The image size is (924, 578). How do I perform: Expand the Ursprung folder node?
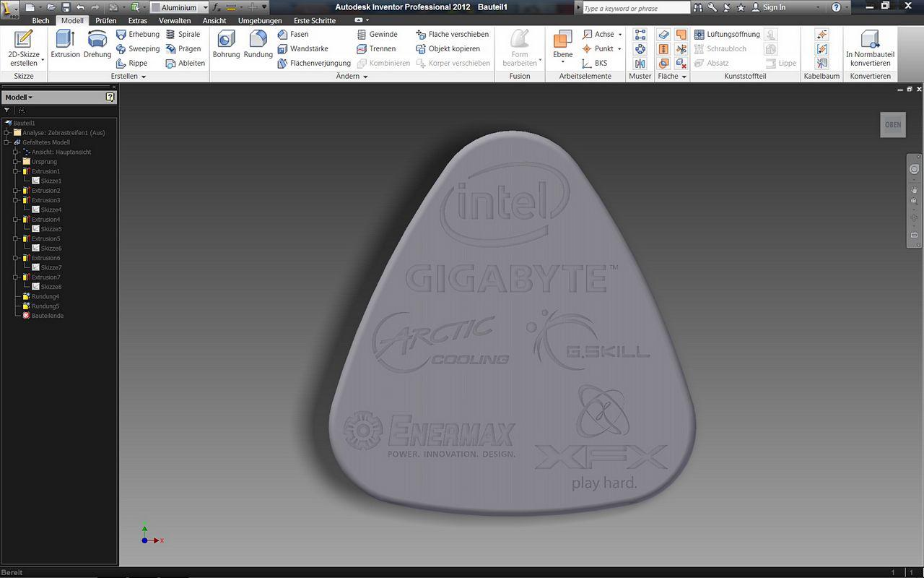16,162
